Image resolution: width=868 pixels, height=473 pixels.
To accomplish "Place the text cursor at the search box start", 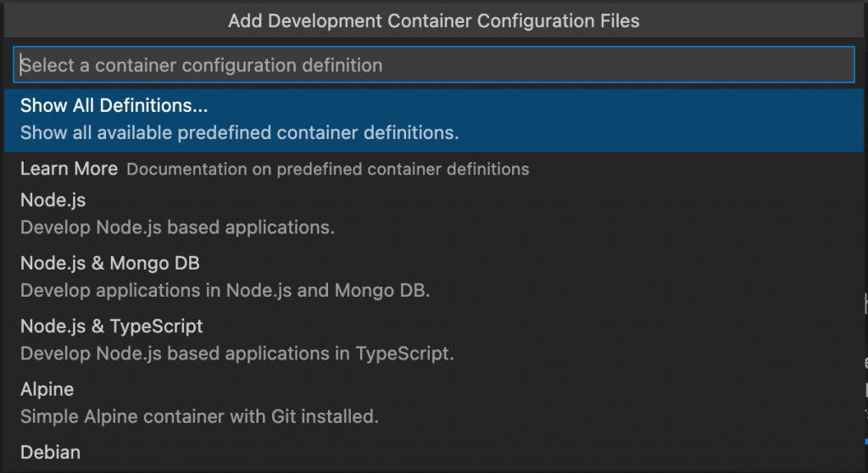I will pos(21,64).
